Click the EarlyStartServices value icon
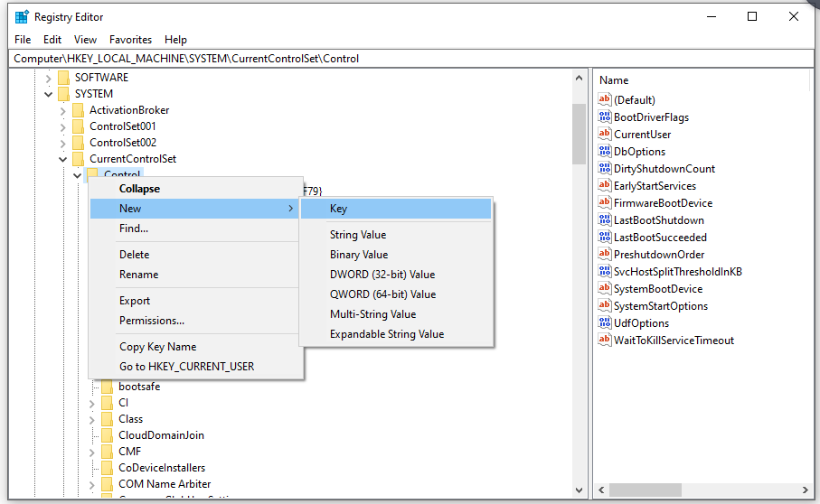 pyautogui.click(x=605, y=185)
